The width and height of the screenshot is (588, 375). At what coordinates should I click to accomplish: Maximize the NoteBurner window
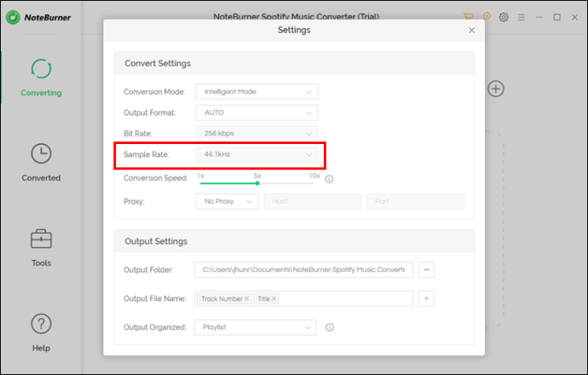[556, 17]
